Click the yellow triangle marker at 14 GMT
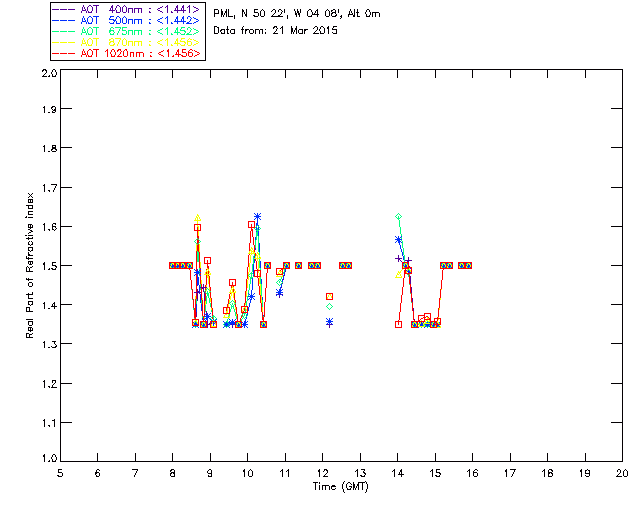This screenshot has height=512, width=640. 399,275
